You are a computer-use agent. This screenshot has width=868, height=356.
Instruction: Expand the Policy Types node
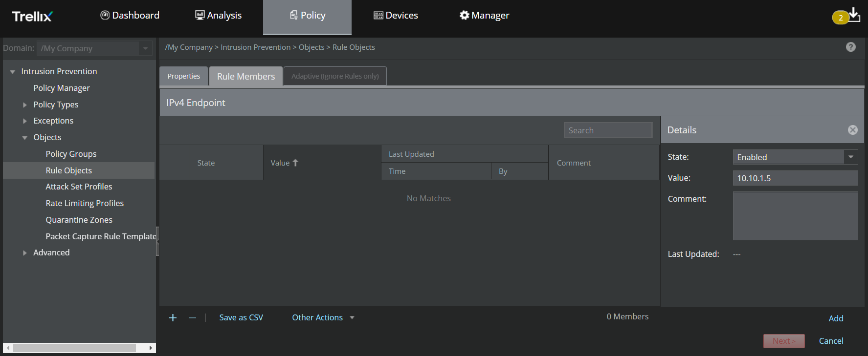[25, 105]
